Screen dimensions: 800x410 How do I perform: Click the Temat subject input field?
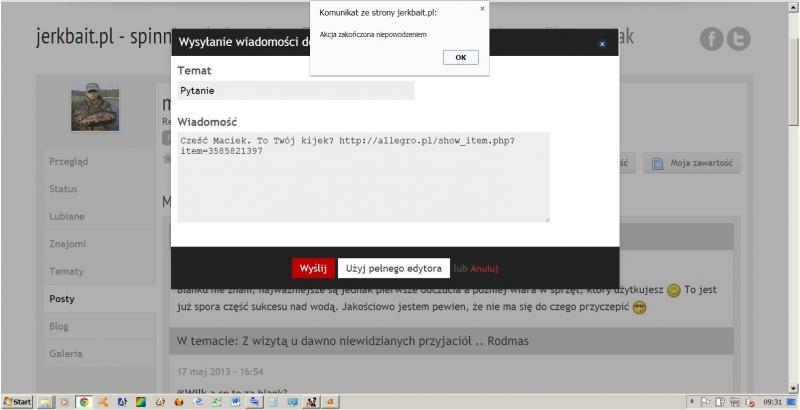tap(295, 91)
